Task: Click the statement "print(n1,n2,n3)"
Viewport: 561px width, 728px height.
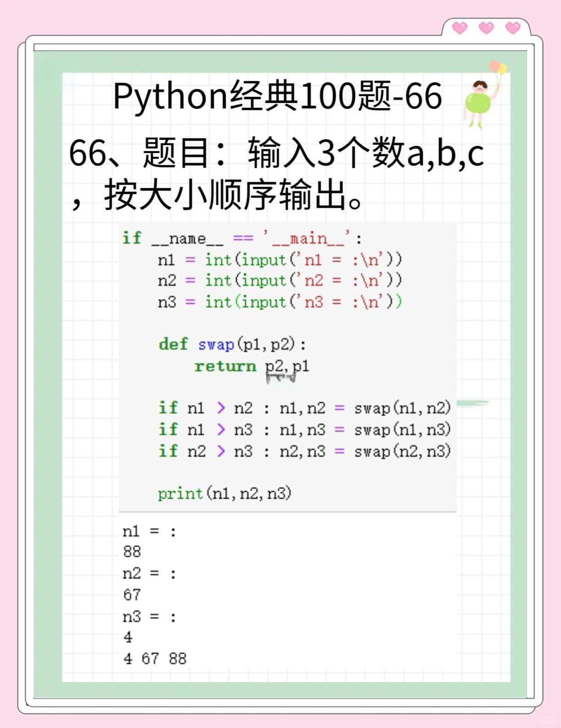Action: coord(224,493)
